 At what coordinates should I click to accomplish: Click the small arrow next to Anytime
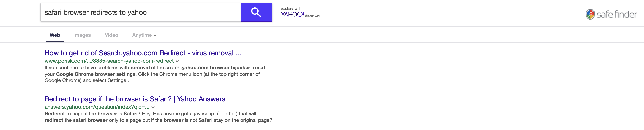tap(155, 35)
